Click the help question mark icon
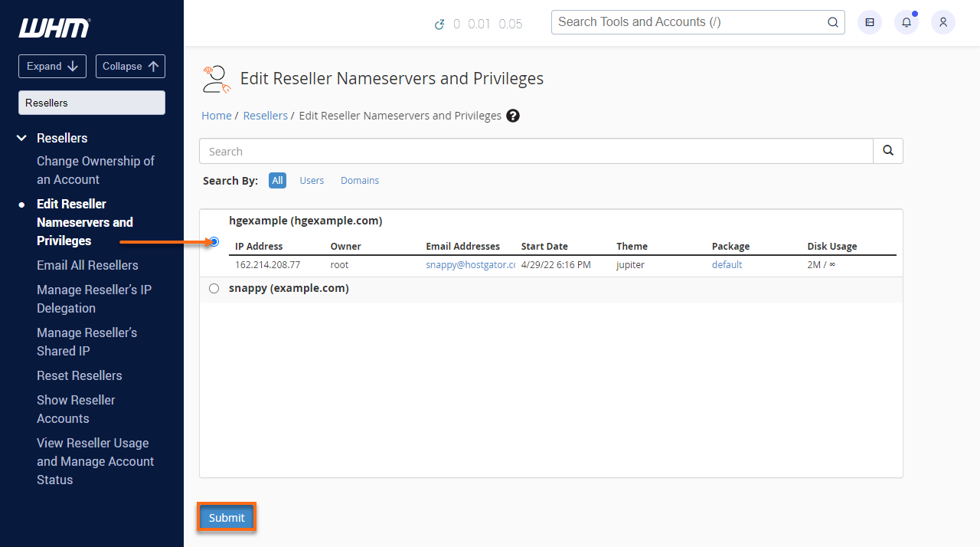980x547 pixels. pos(512,116)
